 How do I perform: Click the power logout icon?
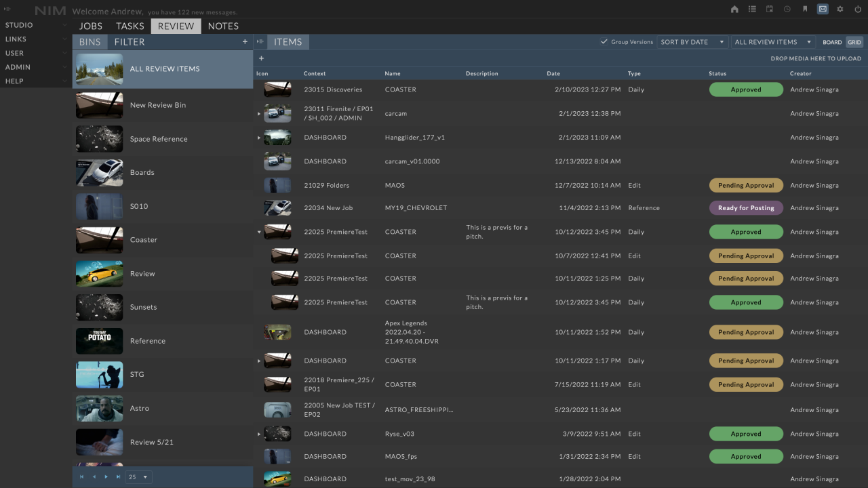[x=858, y=9]
